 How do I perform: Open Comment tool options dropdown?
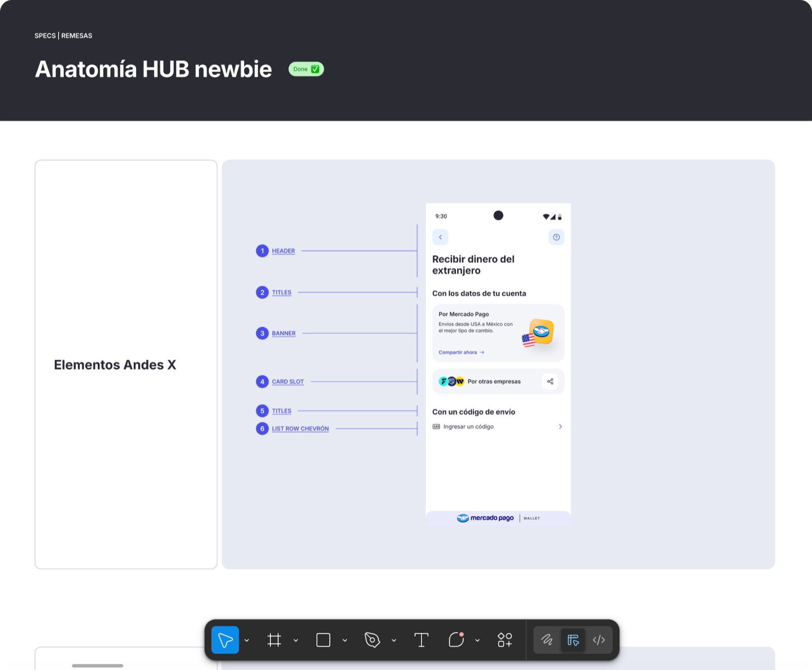coord(478,641)
